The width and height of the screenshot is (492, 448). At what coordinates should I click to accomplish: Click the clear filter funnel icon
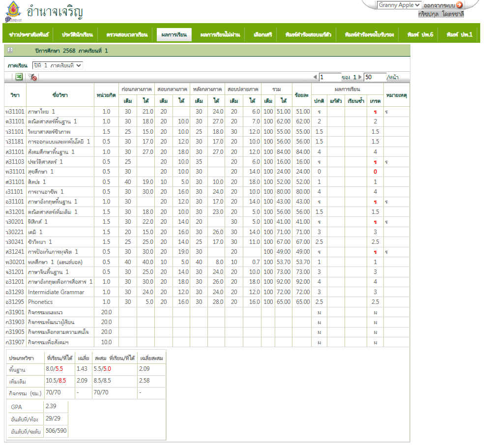(x=32, y=77)
